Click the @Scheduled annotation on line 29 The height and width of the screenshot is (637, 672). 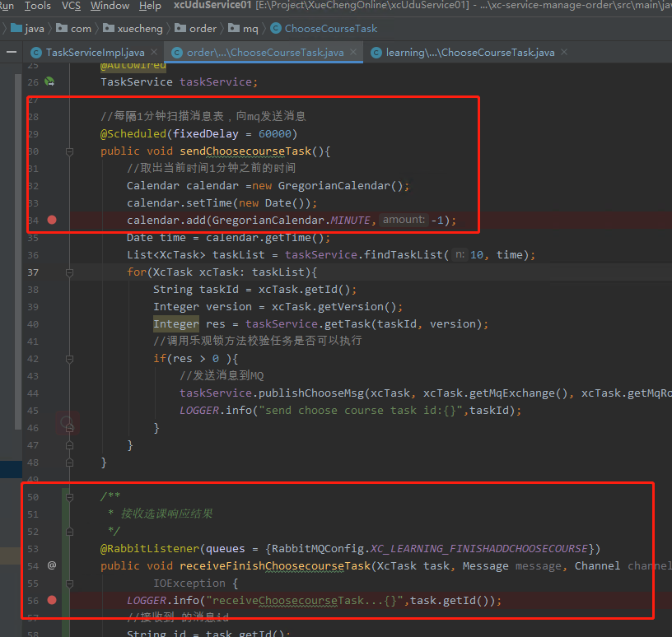[x=133, y=133]
